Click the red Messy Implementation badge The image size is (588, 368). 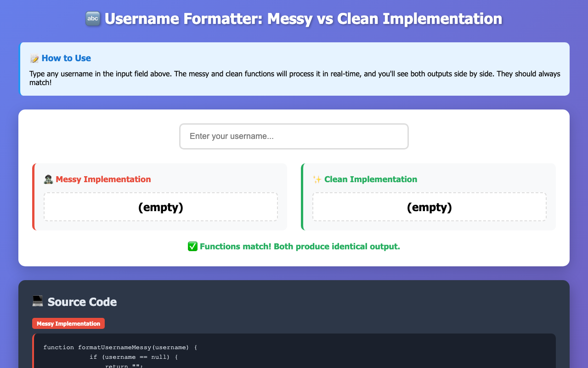68,323
